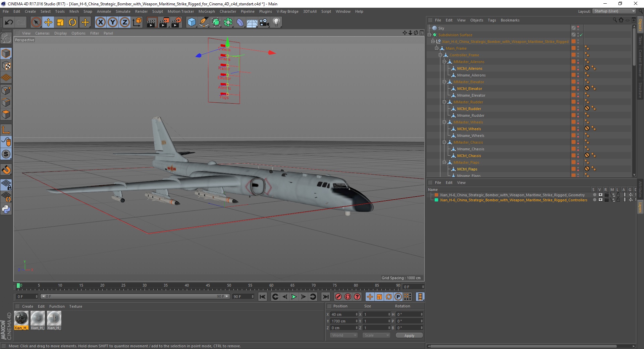Toggle Z axis lock
The image size is (644, 349).
[x=125, y=22]
